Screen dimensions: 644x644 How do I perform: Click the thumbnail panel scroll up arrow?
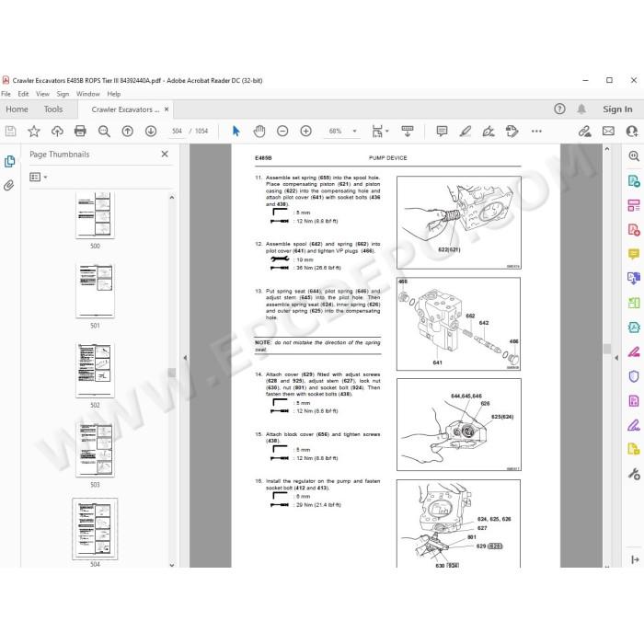[172, 198]
